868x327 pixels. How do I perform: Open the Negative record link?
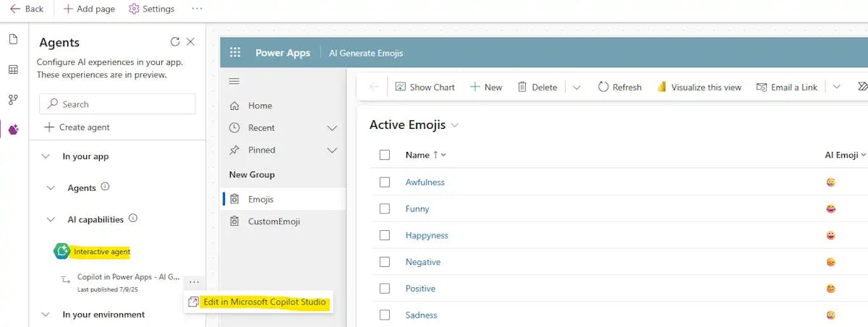click(423, 262)
